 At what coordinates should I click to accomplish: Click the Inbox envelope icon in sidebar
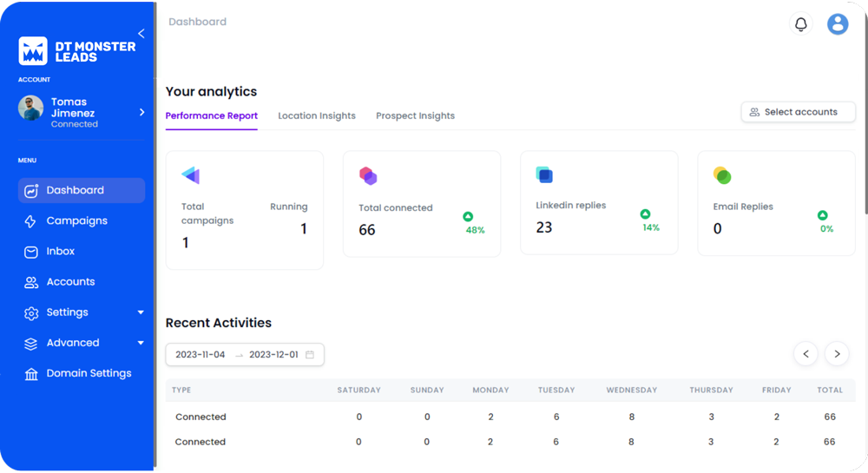click(x=31, y=252)
